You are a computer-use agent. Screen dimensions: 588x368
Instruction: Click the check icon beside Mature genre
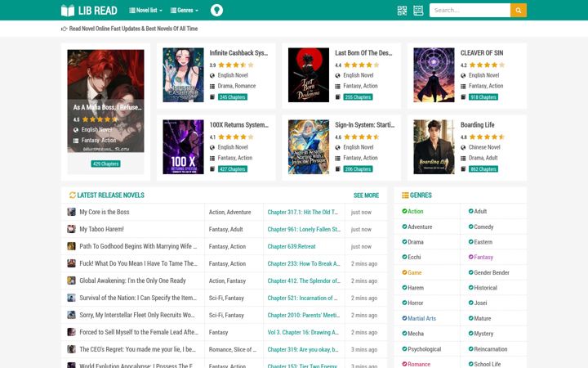[x=470, y=318]
